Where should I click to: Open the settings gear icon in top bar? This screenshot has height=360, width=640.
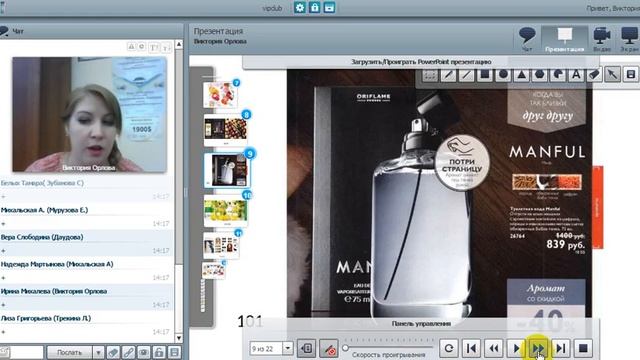point(300,7)
